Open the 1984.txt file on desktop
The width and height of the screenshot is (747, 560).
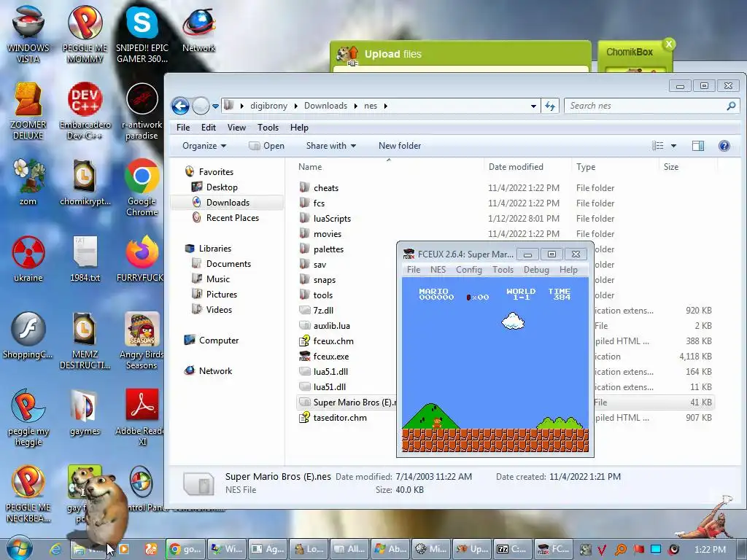(x=85, y=259)
